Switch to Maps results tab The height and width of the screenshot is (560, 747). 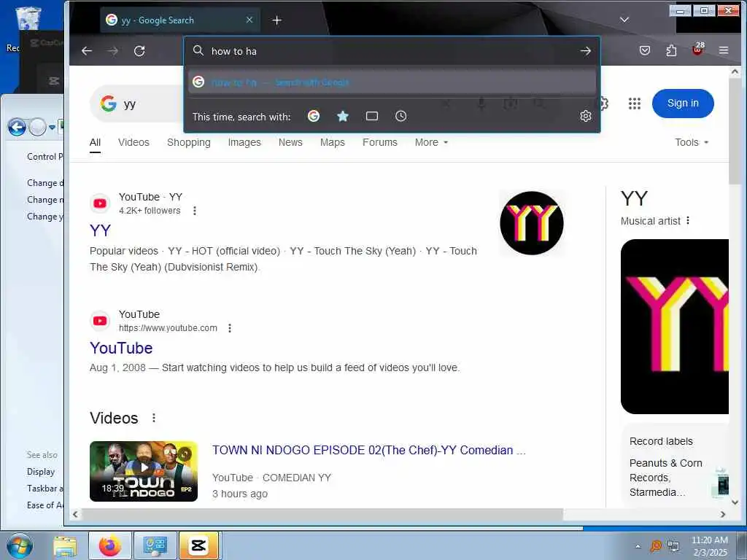[x=333, y=142]
